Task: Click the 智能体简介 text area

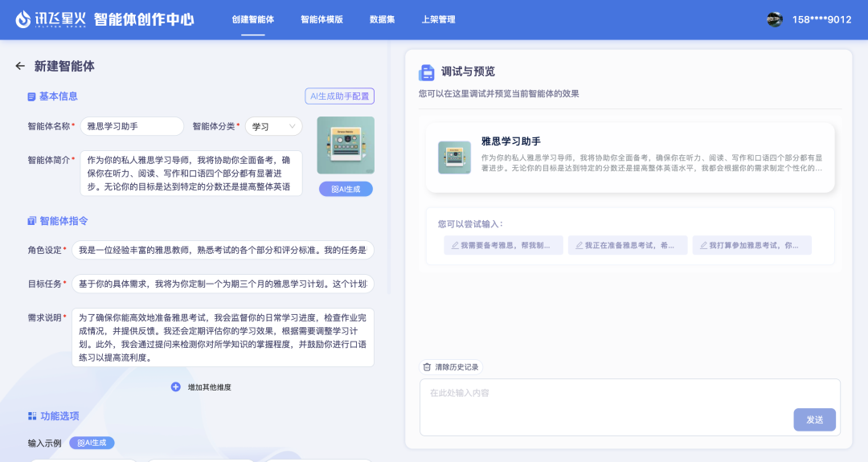Action: (x=191, y=174)
